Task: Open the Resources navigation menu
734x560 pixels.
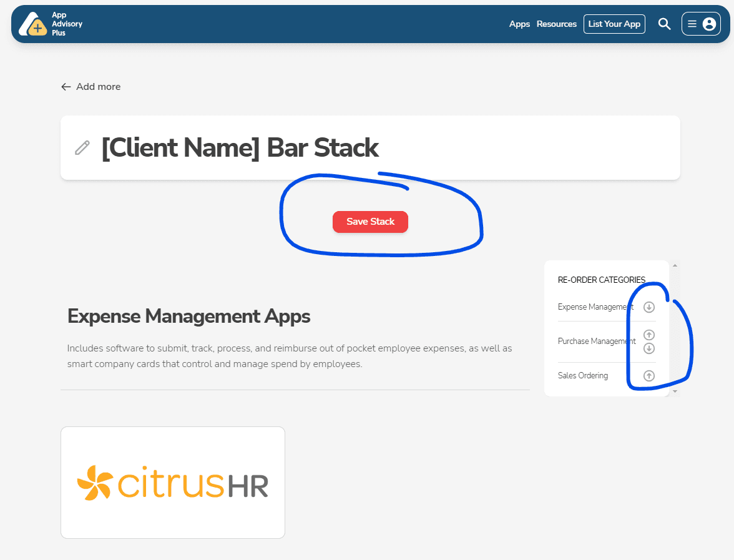Action: click(x=557, y=24)
